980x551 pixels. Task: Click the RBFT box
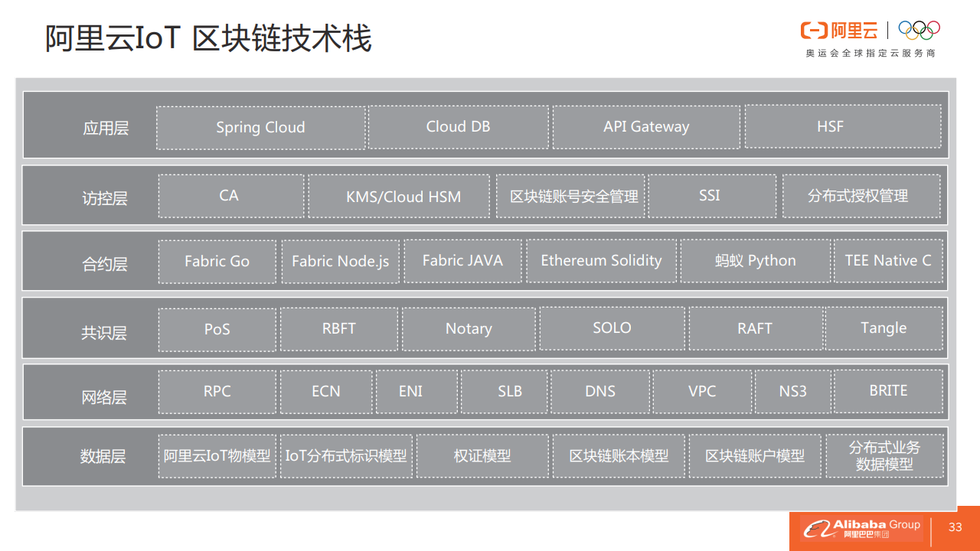point(339,329)
